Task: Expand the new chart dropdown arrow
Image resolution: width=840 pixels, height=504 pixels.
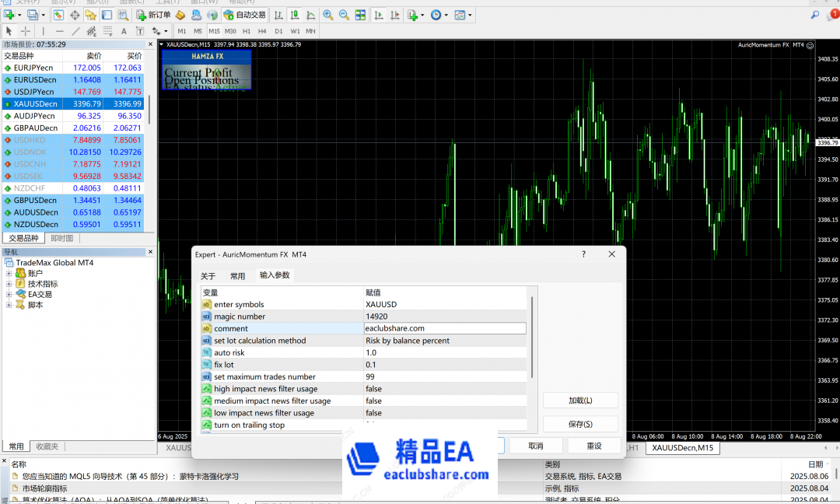Action: [19, 15]
